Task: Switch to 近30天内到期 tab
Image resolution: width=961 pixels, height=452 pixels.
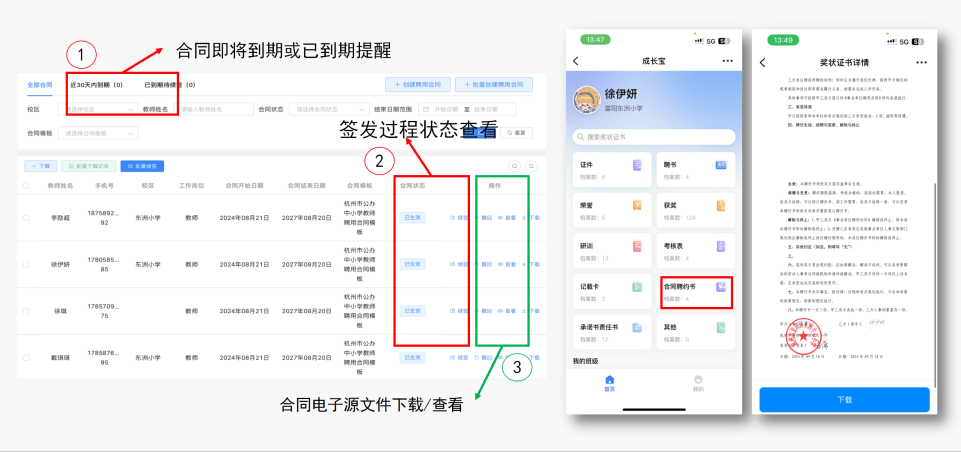Action: tap(97, 85)
